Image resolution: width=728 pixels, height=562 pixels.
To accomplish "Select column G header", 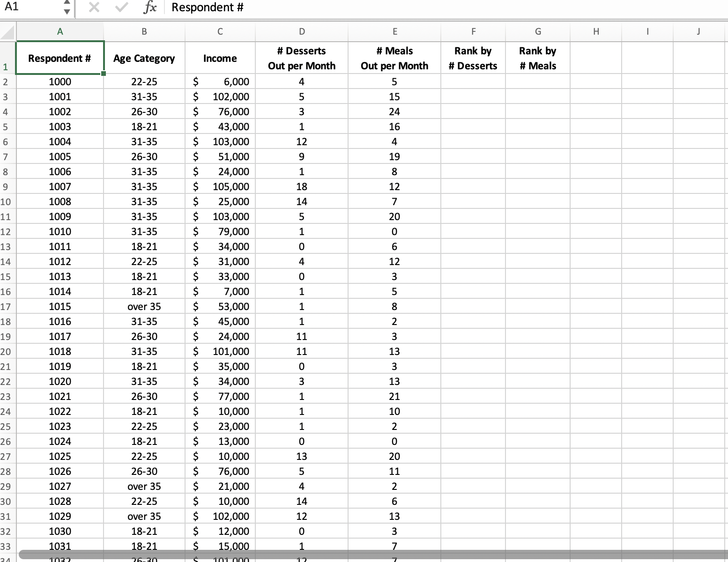I will (538, 32).
